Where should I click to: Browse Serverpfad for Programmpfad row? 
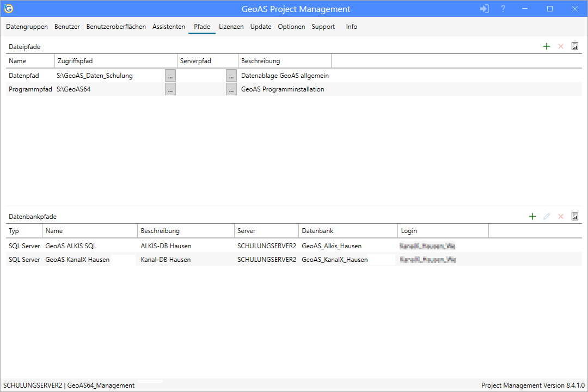(231, 90)
